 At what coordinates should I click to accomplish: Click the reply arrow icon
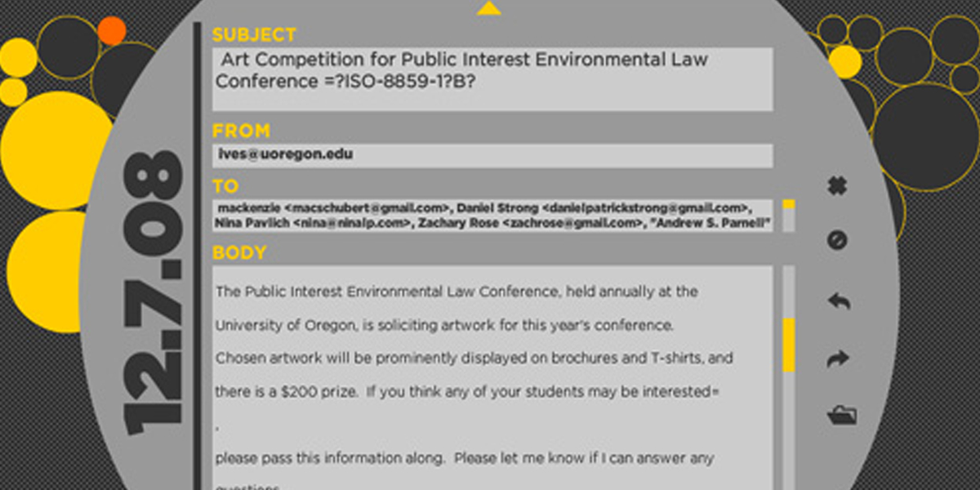[x=839, y=301]
